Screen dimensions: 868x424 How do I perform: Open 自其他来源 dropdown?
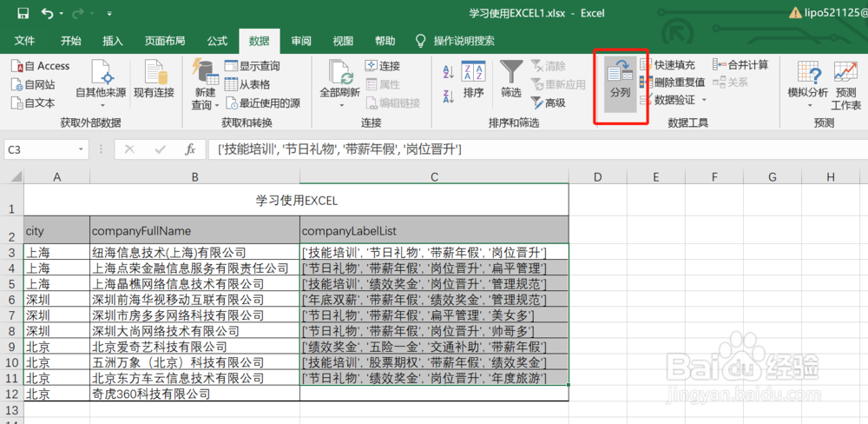click(101, 84)
